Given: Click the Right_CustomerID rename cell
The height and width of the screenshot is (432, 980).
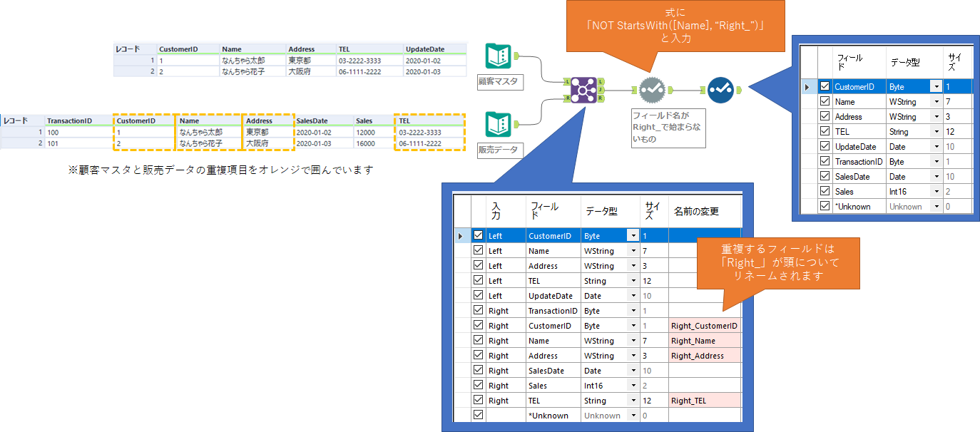Looking at the screenshot, I should coord(704,326).
